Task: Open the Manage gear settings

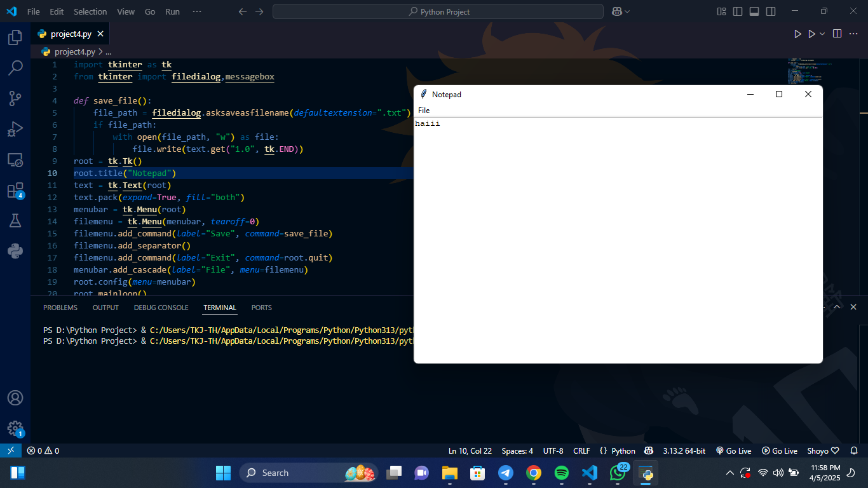Action: point(15,428)
